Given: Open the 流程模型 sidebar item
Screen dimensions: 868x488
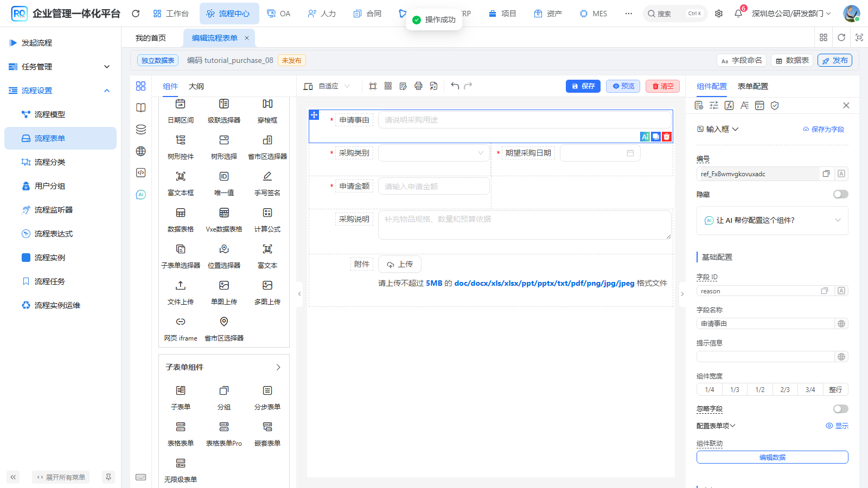Looking at the screenshot, I should coord(60,114).
